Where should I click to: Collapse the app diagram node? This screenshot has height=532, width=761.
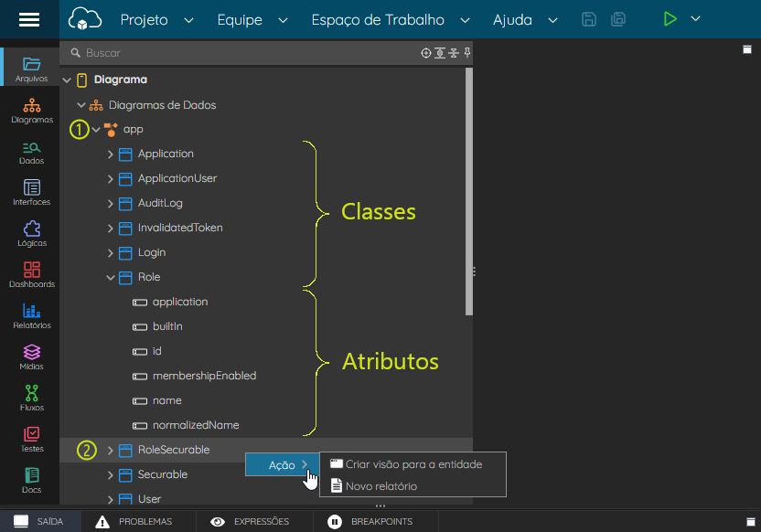point(96,130)
